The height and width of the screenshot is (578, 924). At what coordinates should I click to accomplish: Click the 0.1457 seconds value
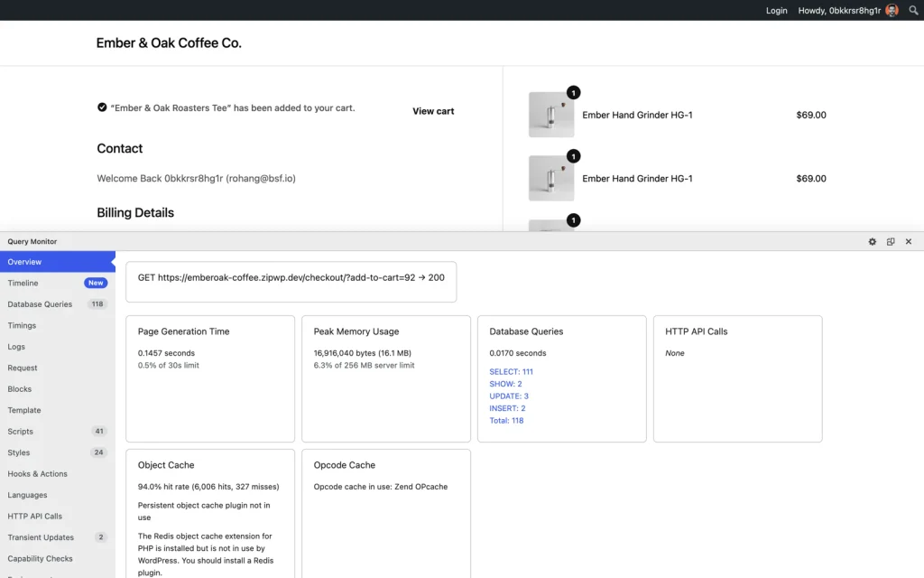(x=166, y=353)
